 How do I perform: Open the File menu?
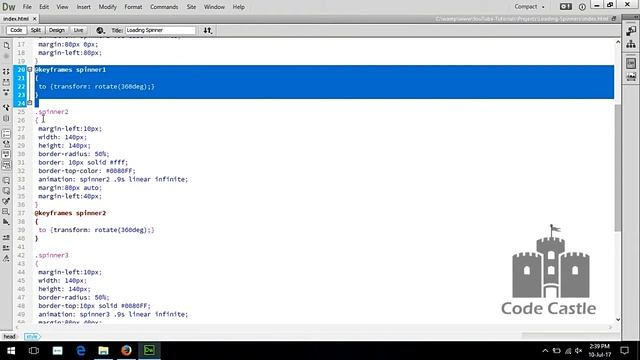pyautogui.click(x=27, y=7)
